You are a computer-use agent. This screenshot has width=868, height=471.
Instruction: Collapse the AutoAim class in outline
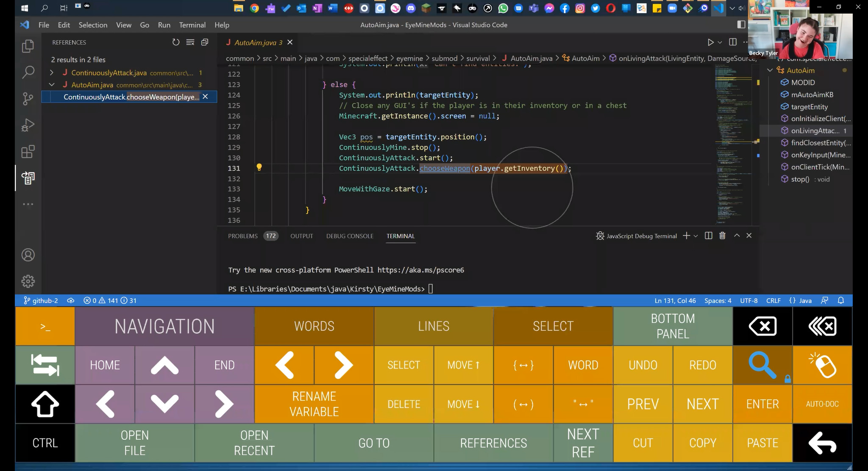pyautogui.click(x=770, y=70)
